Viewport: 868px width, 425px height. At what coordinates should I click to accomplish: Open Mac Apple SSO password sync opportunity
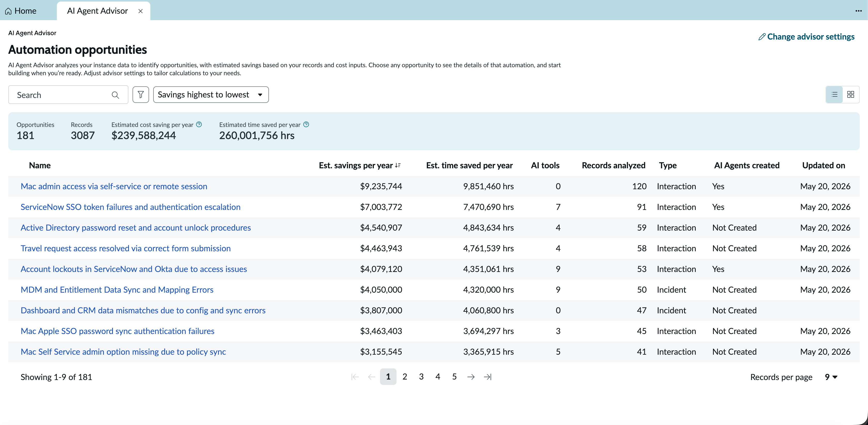coord(118,331)
